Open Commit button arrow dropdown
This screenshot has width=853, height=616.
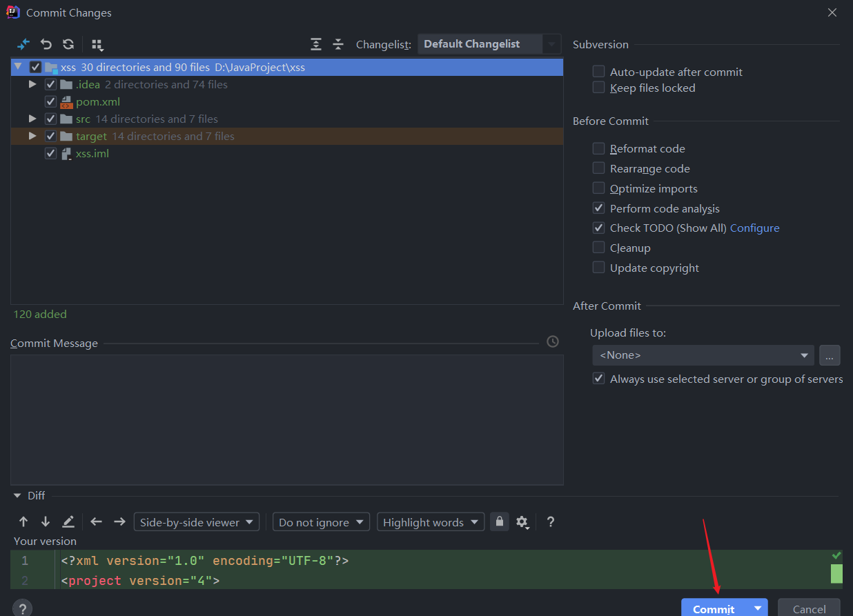click(758, 608)
